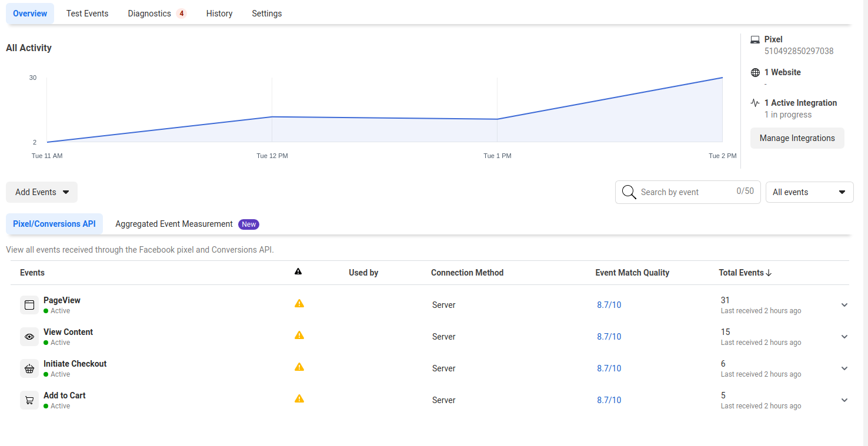The height and width of the screenshot is (446, 868).
Task: Sort by the Total Events column header
Action: (745, 273)
